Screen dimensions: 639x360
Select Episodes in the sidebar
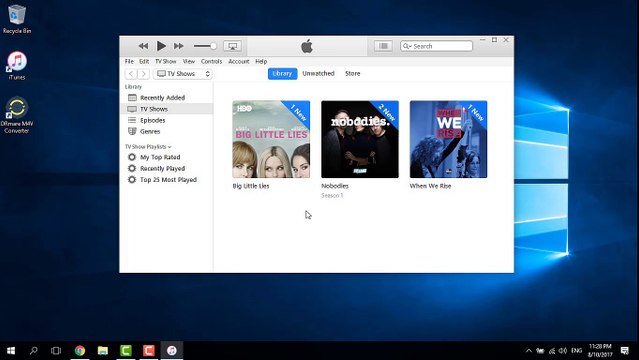(x=167, y=120)
